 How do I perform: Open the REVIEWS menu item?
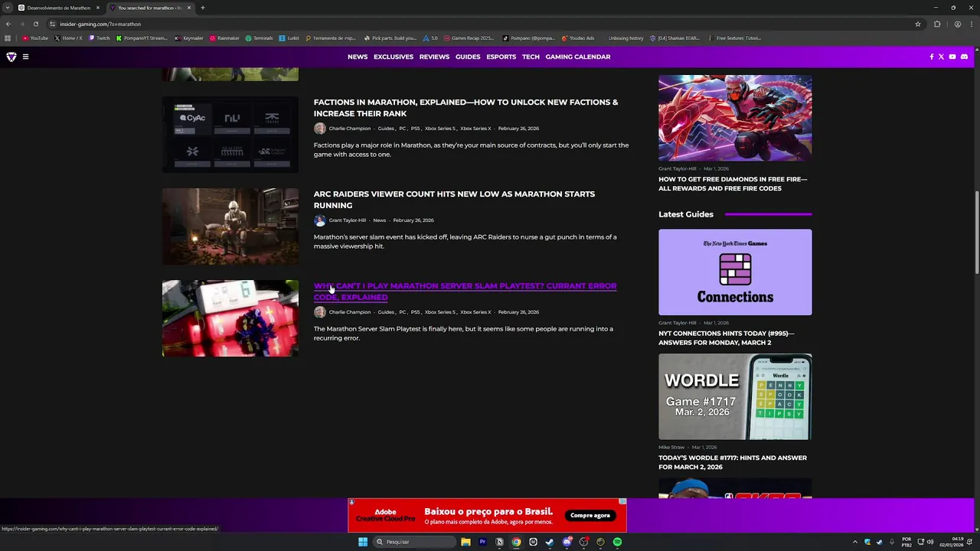(434, 57)
